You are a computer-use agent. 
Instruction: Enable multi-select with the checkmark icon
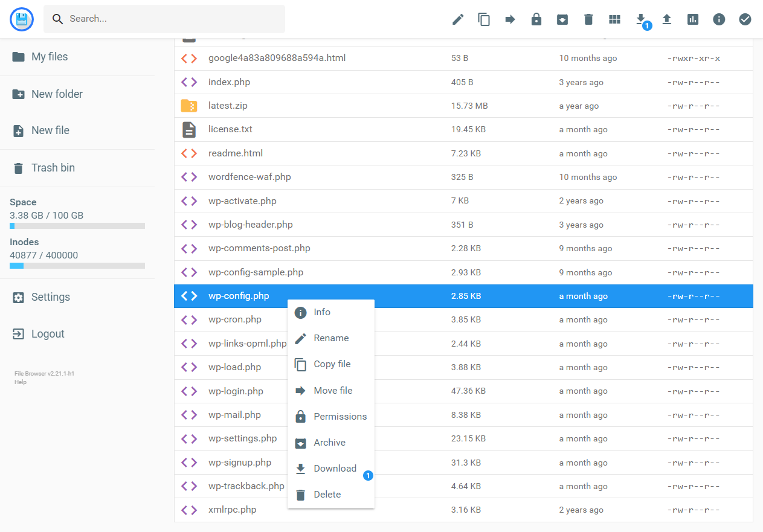[x=745, y=19]
